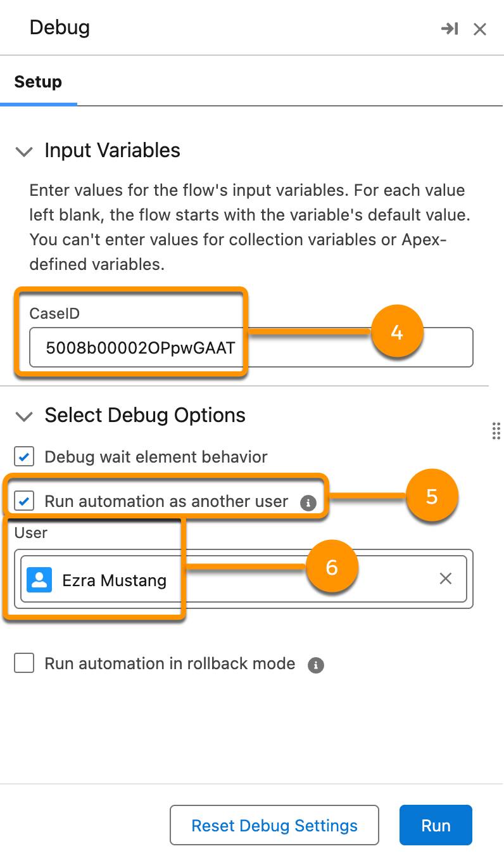This screenshot has height=858, width=504.
Task: Switch to the Setup tab
Action: click(x=38, y=82)
